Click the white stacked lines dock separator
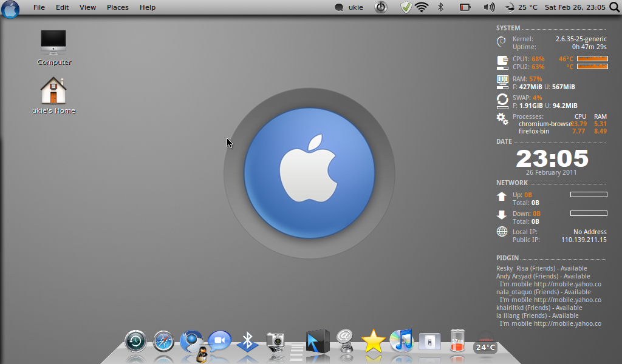Image resolution: width=622 pixels, height=364 pixels. tap(296, 351)
